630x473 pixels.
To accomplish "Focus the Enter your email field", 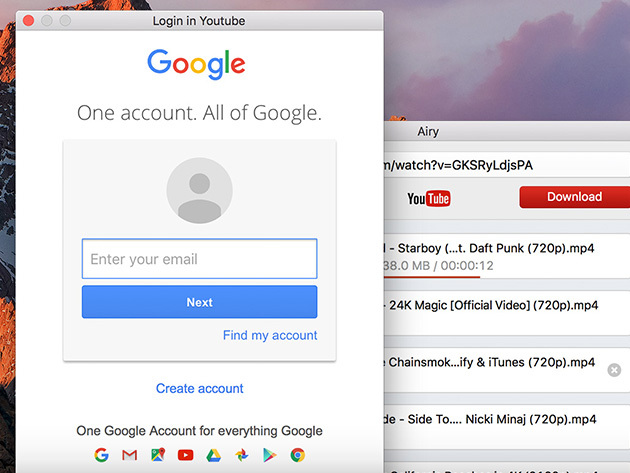I will click(199, 259).
